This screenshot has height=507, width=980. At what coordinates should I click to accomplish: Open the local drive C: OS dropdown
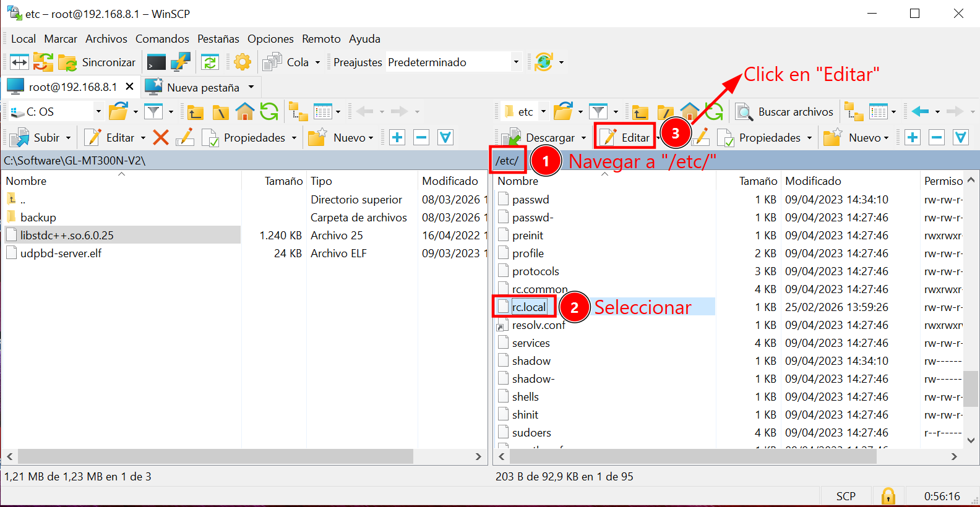tap(98, 112)
